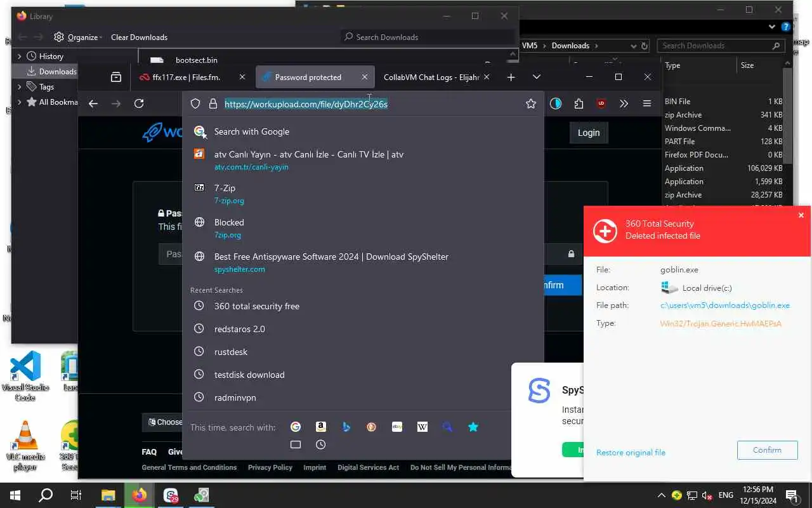Choose the SpyShelter Antispyware suggestion
Screen dimensions: 812x508
click(x=363, y=262)
